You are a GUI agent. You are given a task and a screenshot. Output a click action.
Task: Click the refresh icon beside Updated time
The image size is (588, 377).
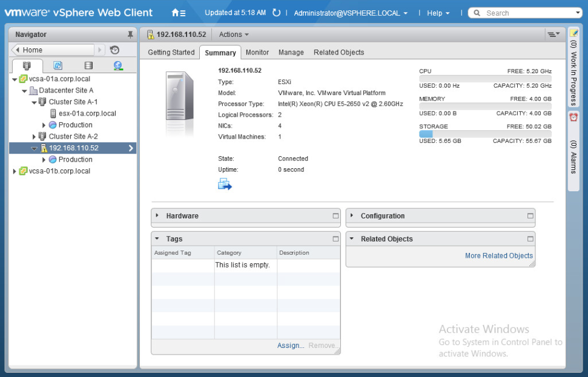276,13
